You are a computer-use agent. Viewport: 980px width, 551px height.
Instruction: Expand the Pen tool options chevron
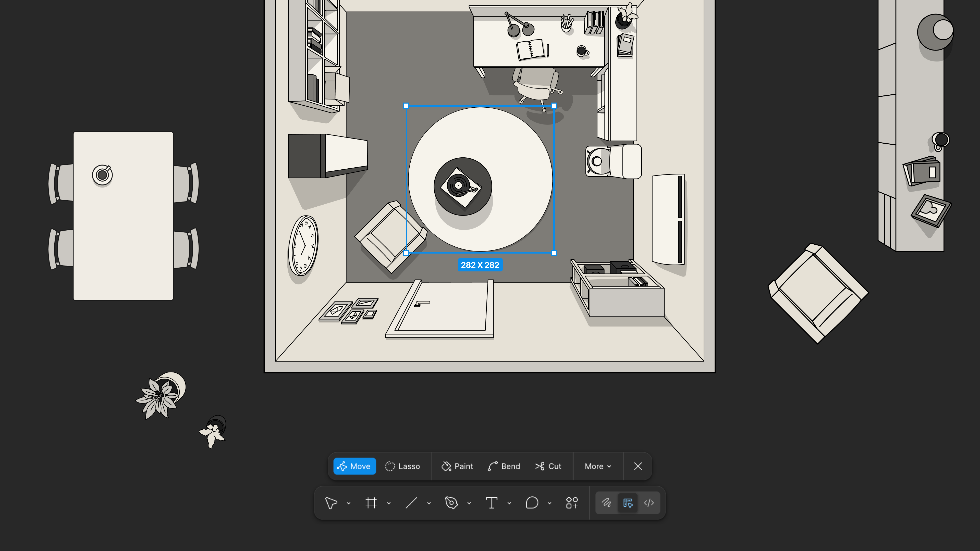tap(469, 503)
